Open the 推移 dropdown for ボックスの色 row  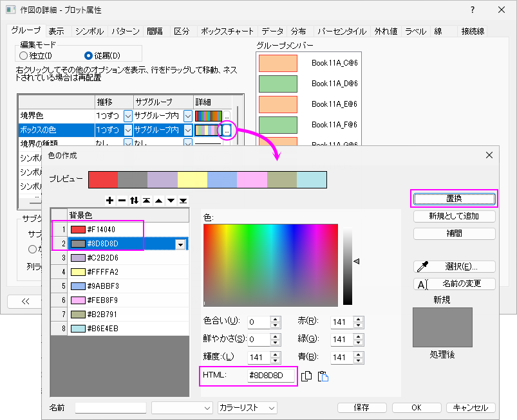pyautogui.click(x=128, y=131)
